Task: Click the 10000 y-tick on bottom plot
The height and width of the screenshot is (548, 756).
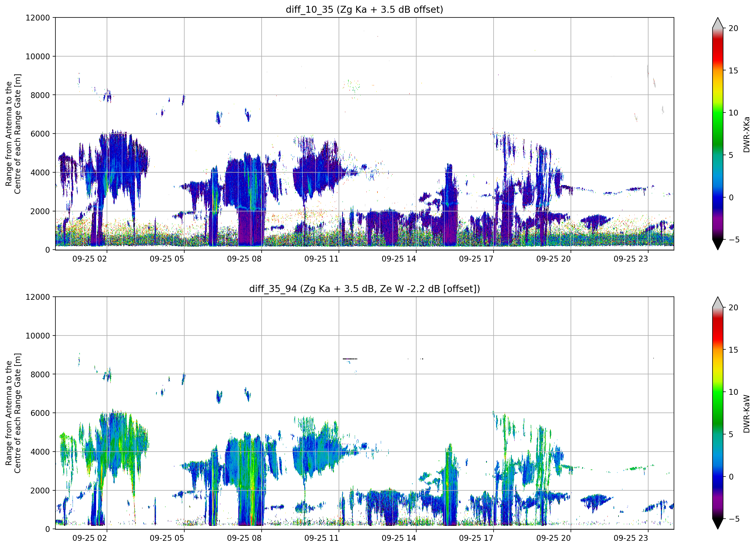Action: tap(38, 336)
